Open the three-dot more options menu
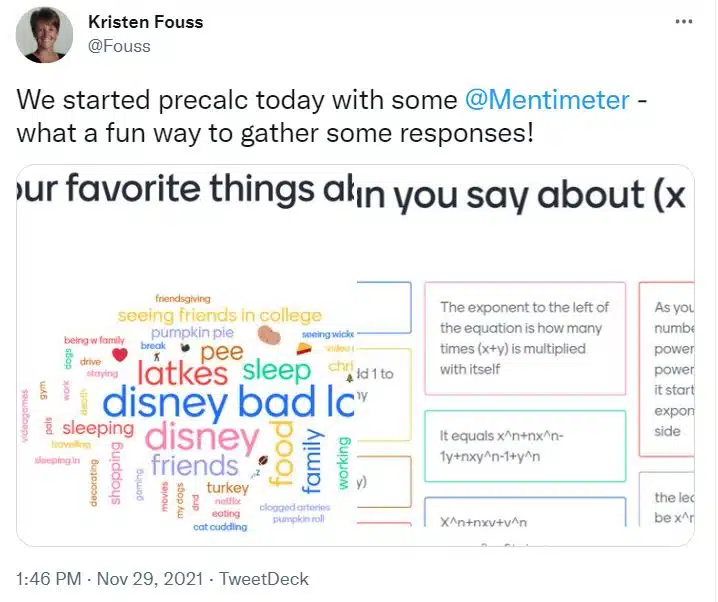 pyautogui.click(x=684, y=21)
